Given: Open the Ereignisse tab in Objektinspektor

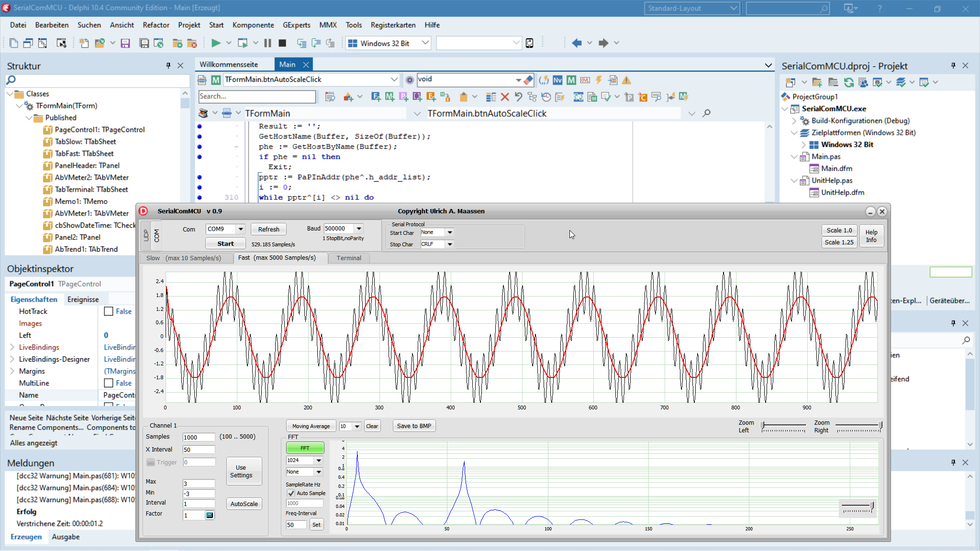Looking at the screenshot, I should coord(83,299).
